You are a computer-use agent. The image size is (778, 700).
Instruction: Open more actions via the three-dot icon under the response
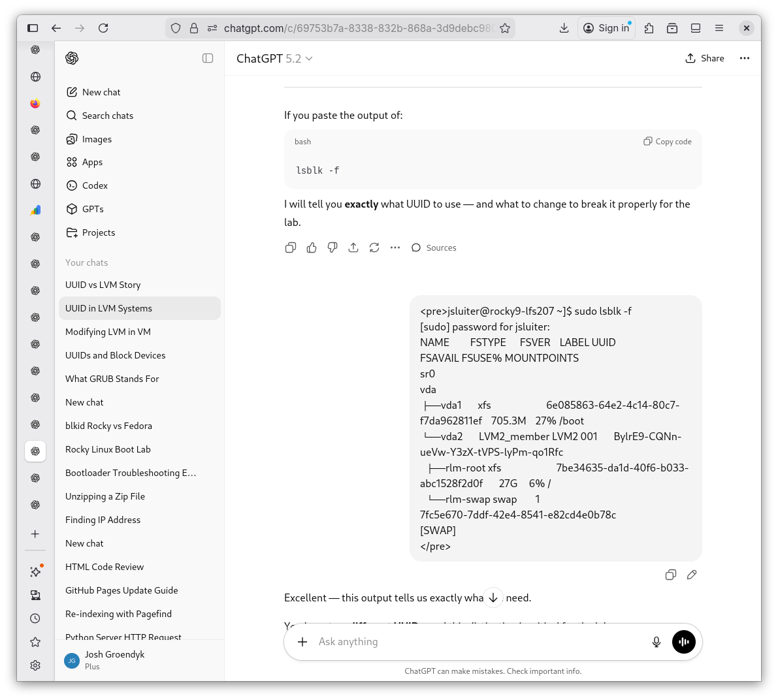pos(395,247)
